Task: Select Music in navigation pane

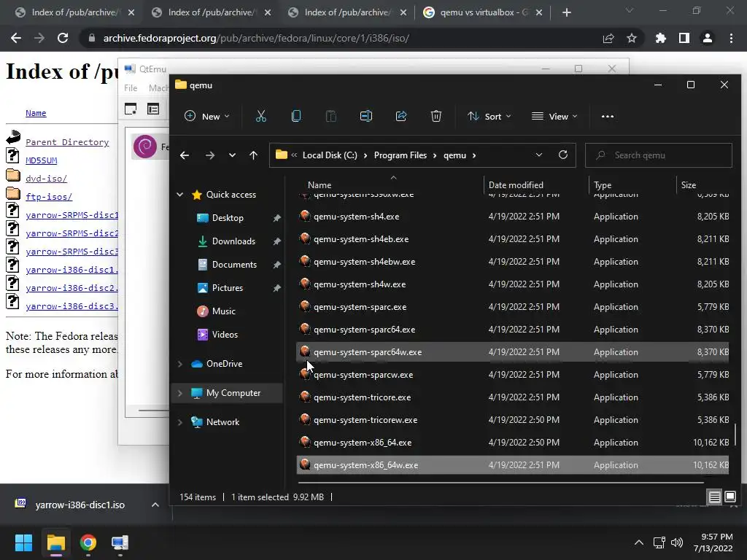Action: [x=223, y=311]
